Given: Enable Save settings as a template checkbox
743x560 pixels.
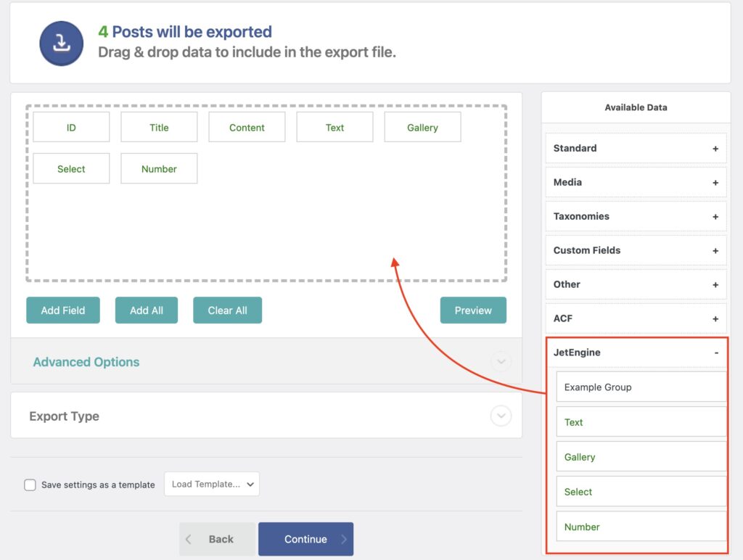Looking at the screenshot, I should (30, 485).
